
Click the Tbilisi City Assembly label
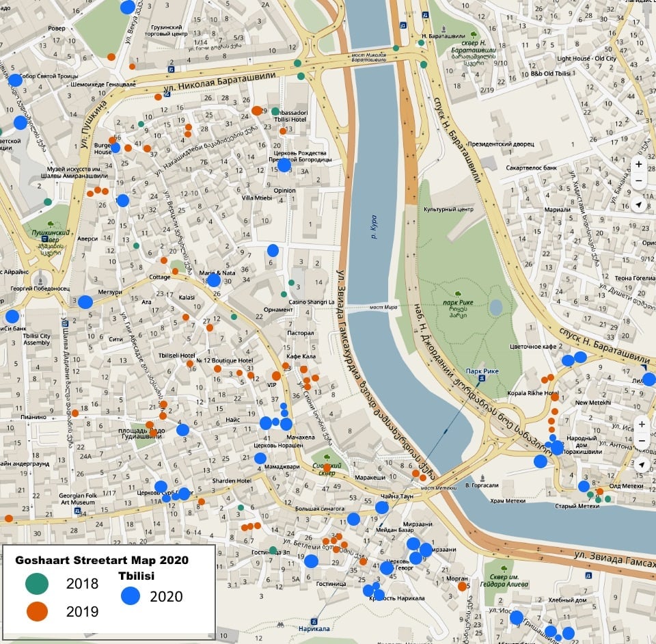(x=36, y=339)
